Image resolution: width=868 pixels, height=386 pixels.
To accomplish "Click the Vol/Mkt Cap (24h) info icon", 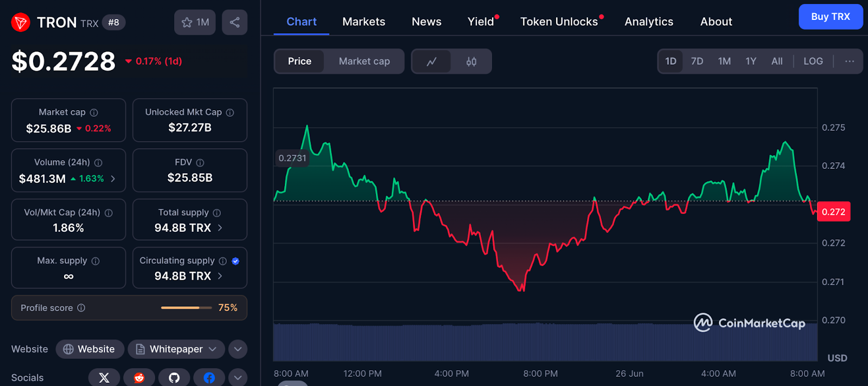I will 108,213.
